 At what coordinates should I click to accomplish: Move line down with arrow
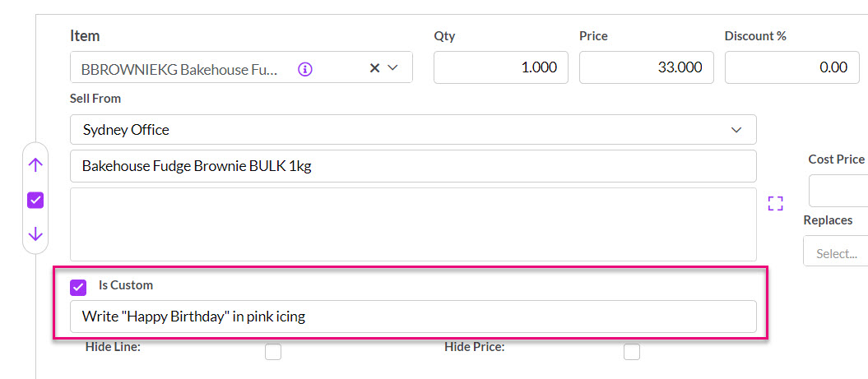tap(35, 234)
